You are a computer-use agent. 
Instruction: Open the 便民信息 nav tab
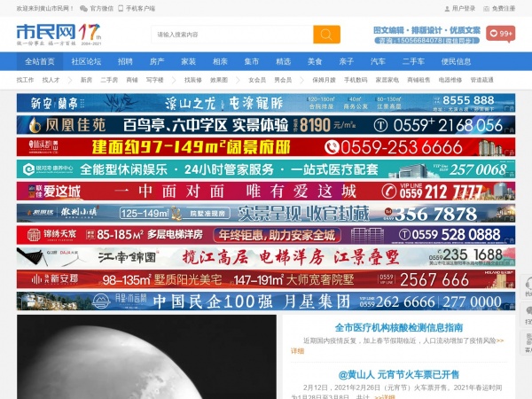[x=456, y=61]
